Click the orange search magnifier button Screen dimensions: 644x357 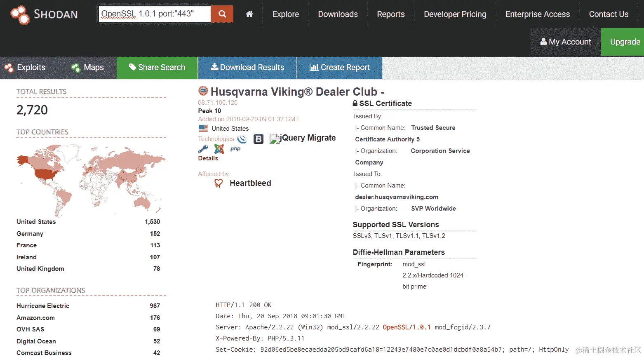(222, 14)
